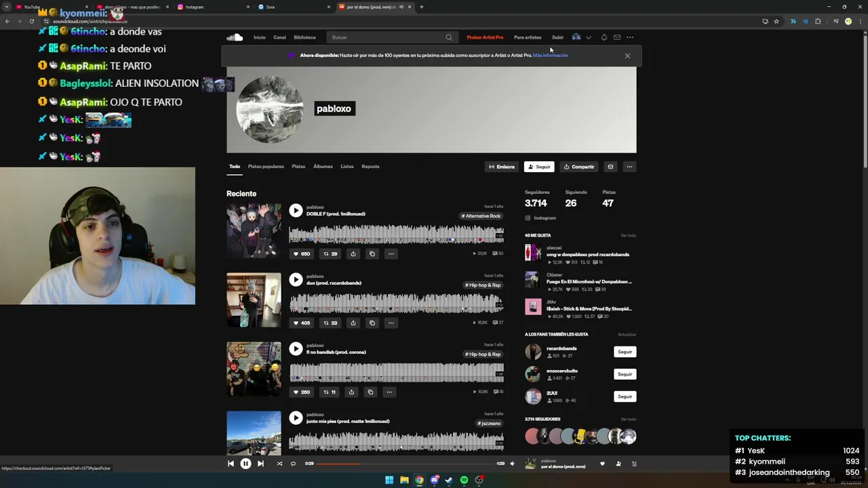Image resolution: width=868 pixels, height=488 pixels.
Task: Click the Alternative Rock genre tag
Action: tap(481, 216)
